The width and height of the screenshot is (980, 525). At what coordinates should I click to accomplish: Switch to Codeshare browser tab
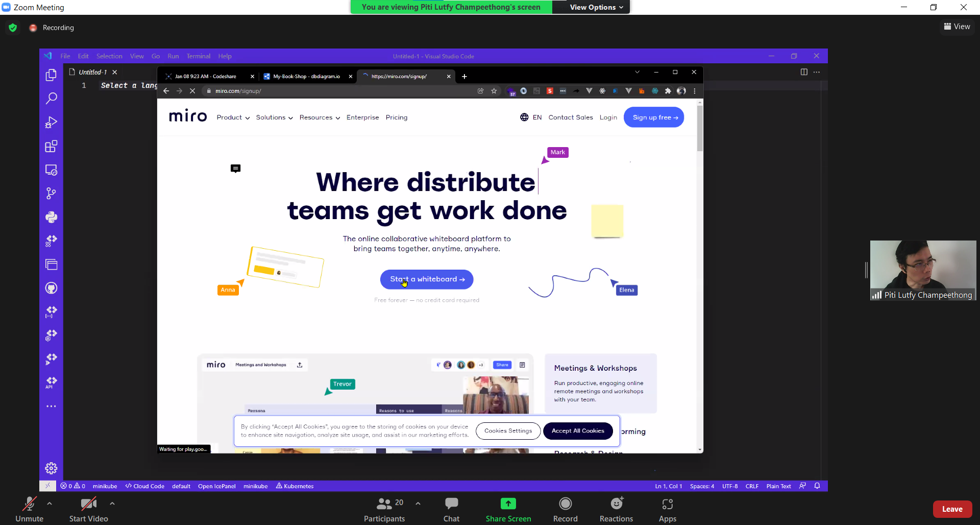pyautogui.click(x=205, y=77)
